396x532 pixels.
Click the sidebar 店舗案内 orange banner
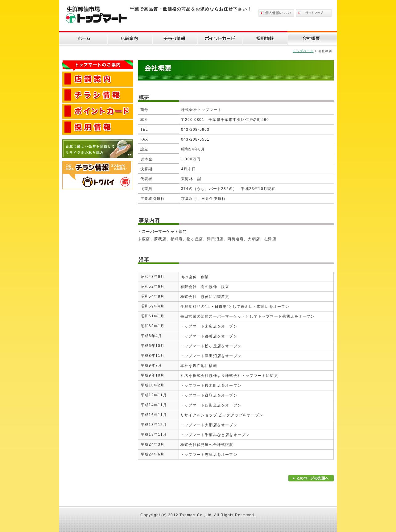coord(98,79)
